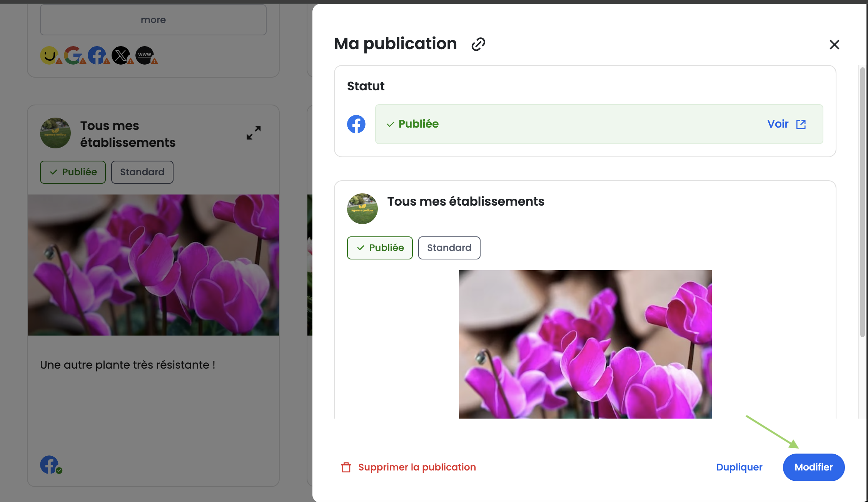Click the Google platform icon

click(73, 55)
